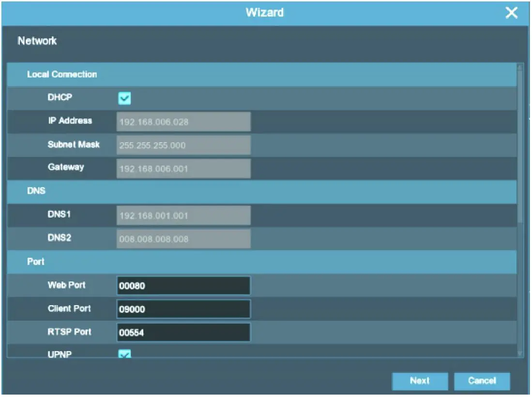Click the Wizard title bar

coord(265,13)
